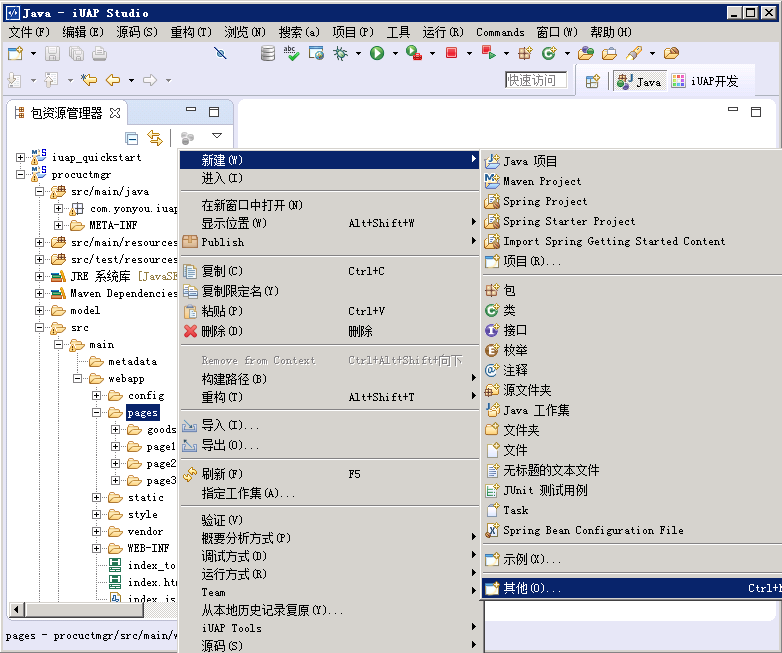This screenshot has width=782, height=653.
Task: Select Maven Project from New submenu
Action: (541, 181)
